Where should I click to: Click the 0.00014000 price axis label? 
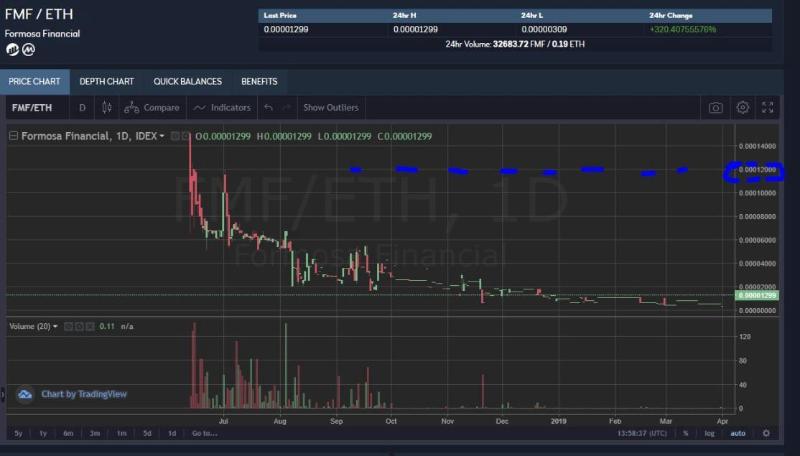click(757, 146)
